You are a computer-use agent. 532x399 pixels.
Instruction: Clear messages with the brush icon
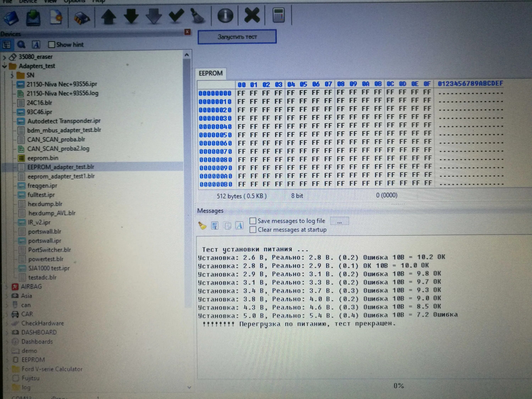(202, 226)
